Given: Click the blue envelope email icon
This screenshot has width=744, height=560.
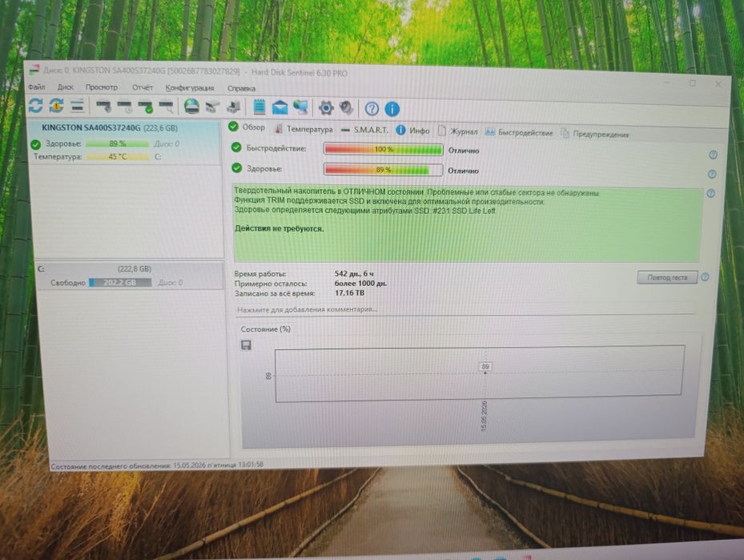Looking at the screenshot, I should coord(280,107).
